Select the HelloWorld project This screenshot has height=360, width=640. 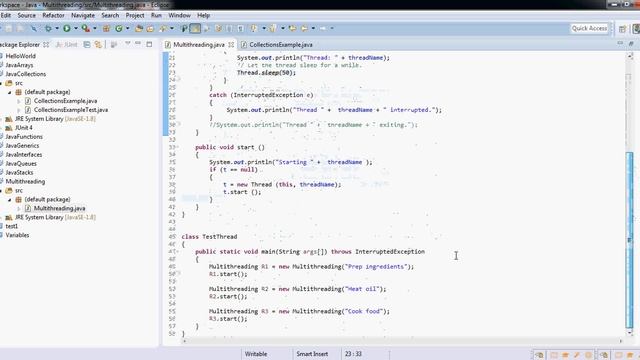pyautogui.click(x=20, y=56)
